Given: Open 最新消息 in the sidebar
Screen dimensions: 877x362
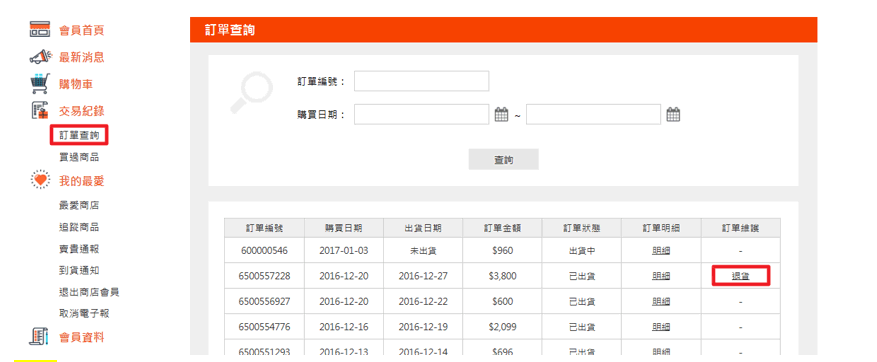Looking at the screenshot, I should [81, 57].
